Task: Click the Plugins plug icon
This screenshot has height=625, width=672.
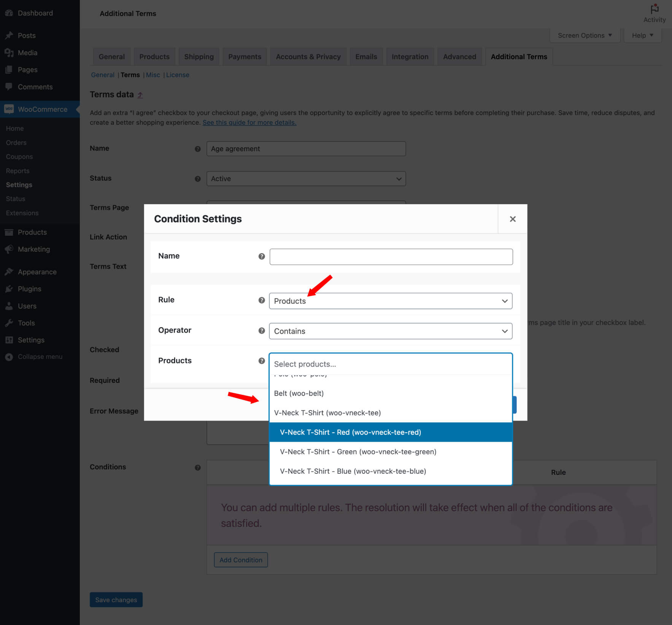Action: coord(9,289)
